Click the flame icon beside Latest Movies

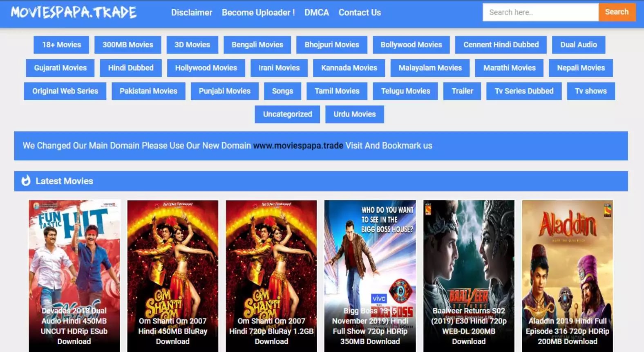(x=26, y=181)
